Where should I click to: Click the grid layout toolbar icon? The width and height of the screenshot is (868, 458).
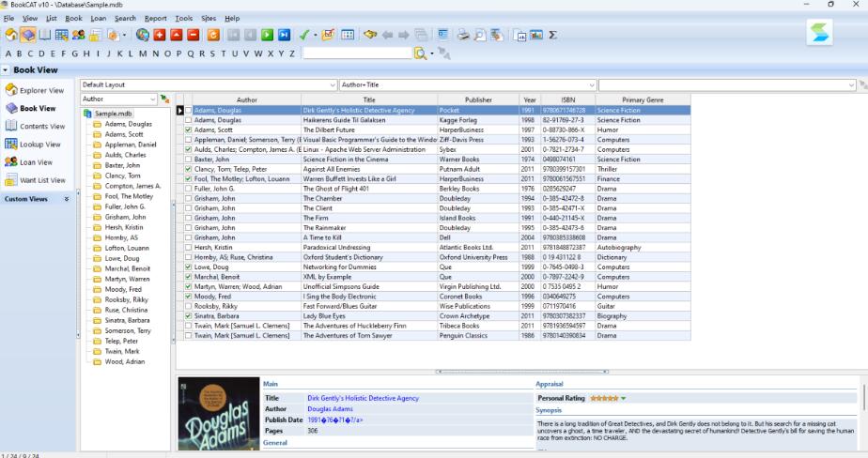coord(348,35)
